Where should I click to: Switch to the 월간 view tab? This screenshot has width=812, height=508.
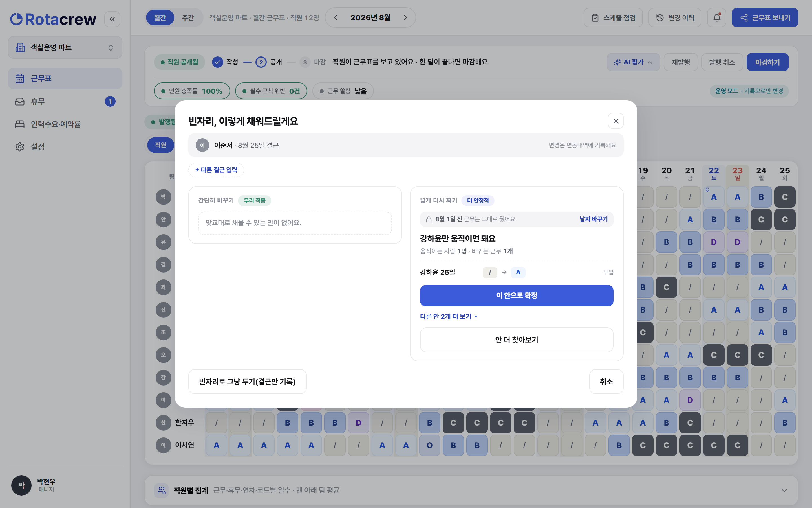(160, 17)
